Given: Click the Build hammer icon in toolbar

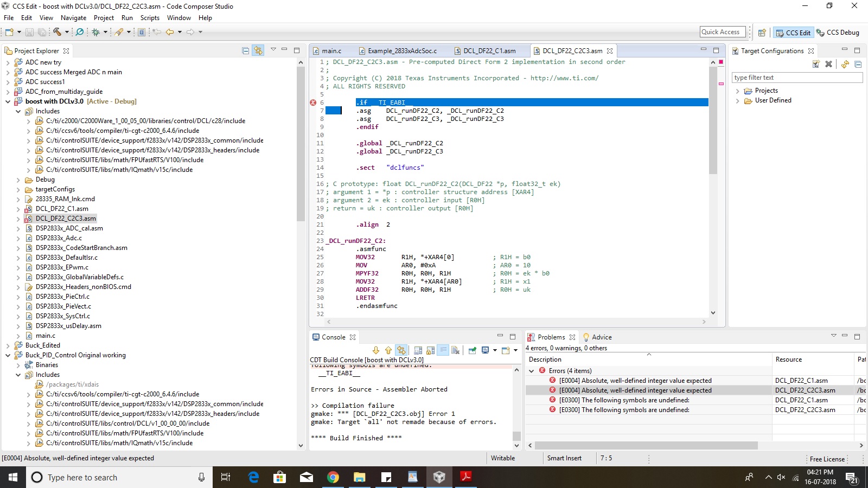Looking at the screenshot, I should (x=57, y=32).
